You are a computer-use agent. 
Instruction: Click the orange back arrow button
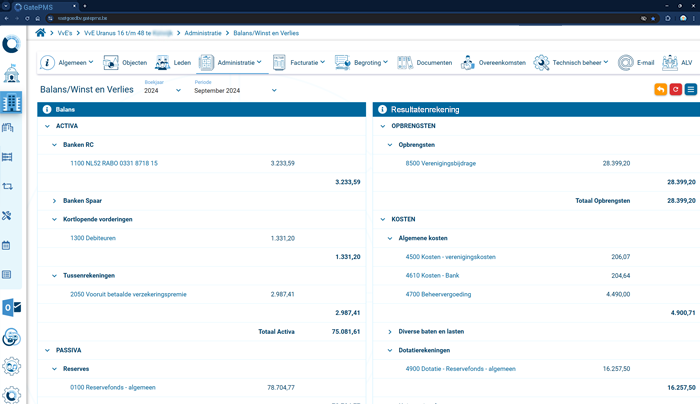[x=660, y=90]
